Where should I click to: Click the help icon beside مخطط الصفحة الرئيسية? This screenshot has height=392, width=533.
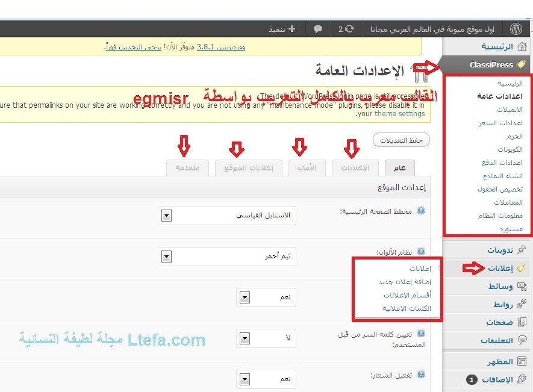point(421,211)
